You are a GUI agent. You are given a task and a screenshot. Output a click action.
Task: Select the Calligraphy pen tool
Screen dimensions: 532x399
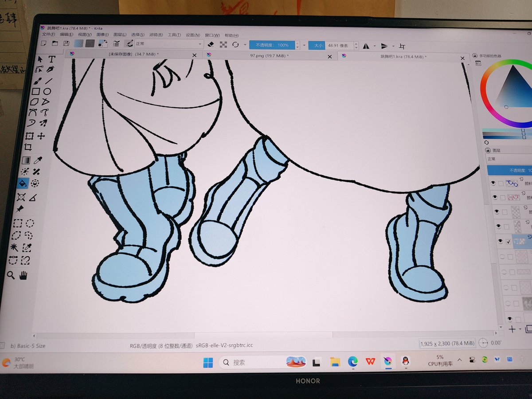coord(50,70)
